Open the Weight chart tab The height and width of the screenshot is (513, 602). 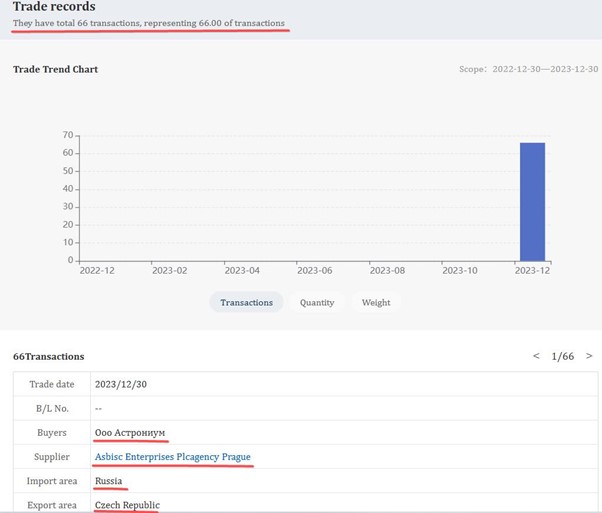(x=376, y=302)
